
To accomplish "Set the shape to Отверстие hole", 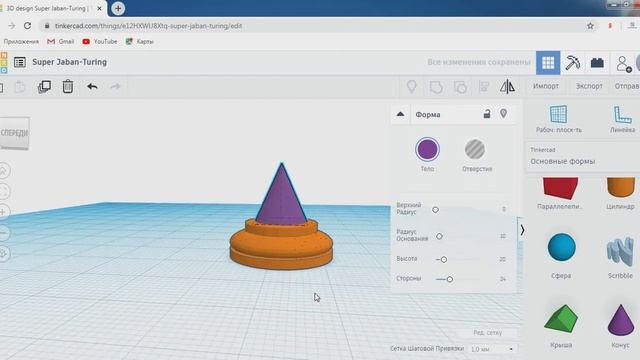I will (475, 149).
